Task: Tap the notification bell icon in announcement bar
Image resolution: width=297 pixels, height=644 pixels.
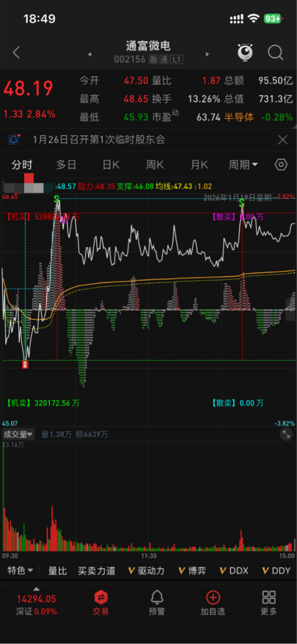Action: 14,139
